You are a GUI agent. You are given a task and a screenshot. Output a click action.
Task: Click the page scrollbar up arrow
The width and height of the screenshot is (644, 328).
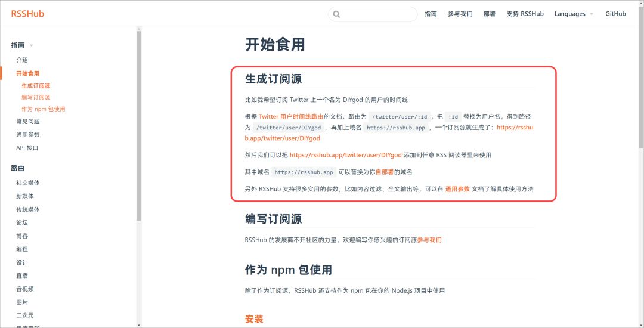point(641,3)
